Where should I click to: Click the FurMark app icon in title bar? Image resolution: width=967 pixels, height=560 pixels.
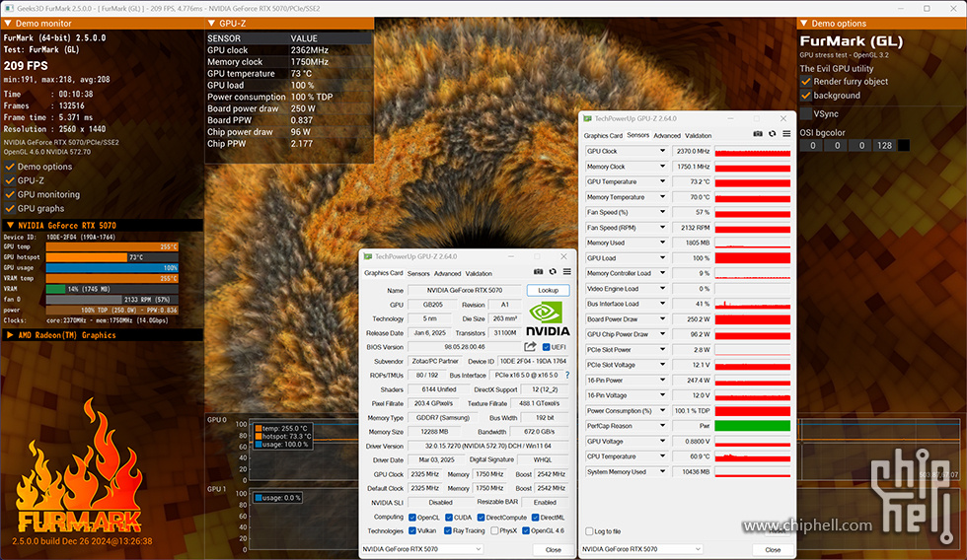9,9
